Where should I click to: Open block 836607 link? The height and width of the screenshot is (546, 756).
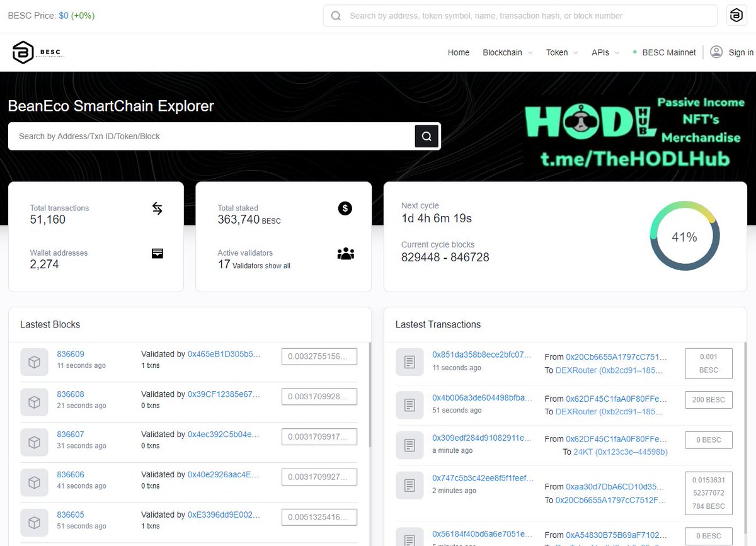[x=71, y=435]
